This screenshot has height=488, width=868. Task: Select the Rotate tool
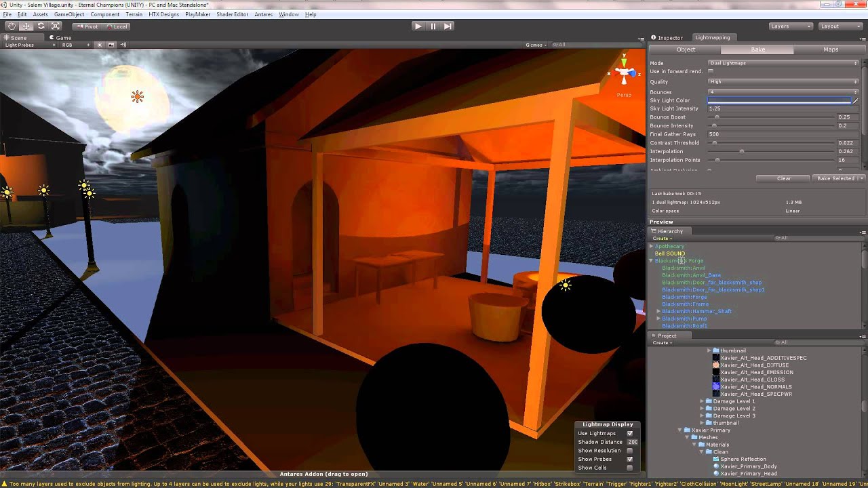tap(41, 26)
